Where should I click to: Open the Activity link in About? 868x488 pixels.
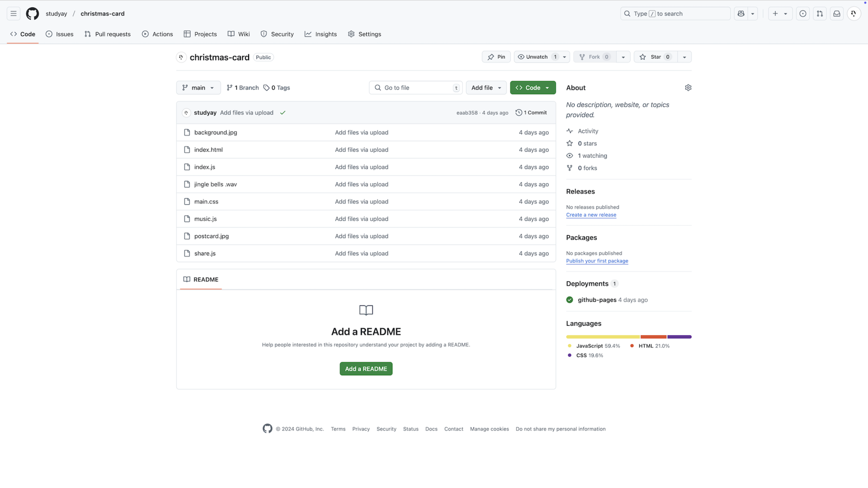coord(582,131)
